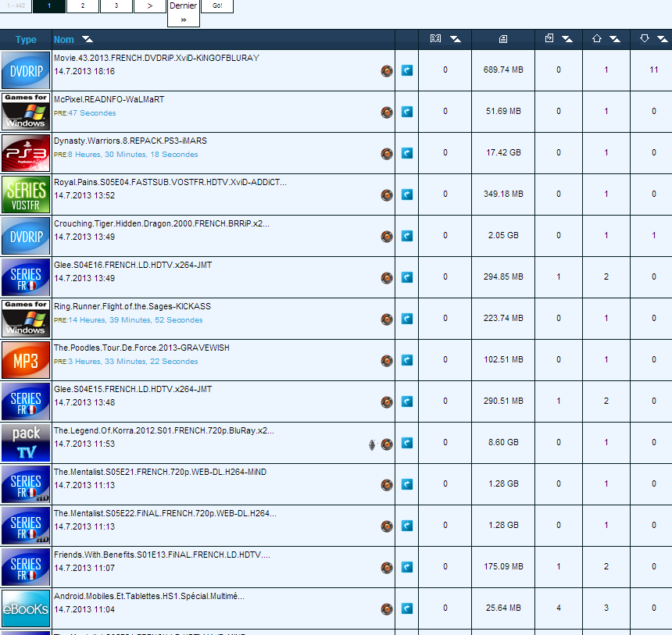Click the 1 - 442 range label

coord(16,6)
